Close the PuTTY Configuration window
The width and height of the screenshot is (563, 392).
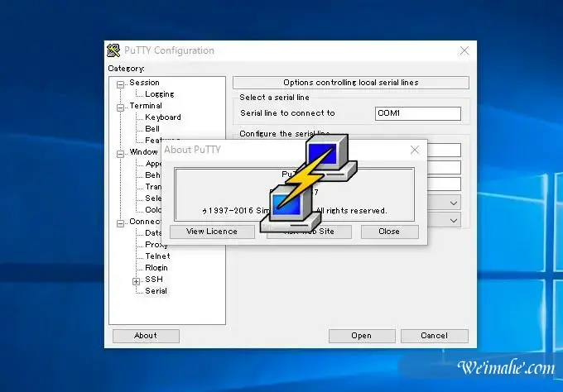point(464,50)
